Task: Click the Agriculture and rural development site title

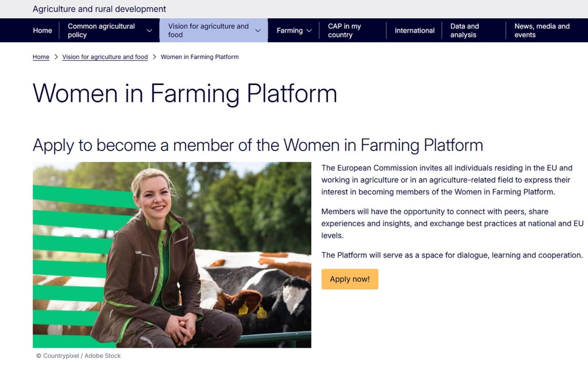Action: tap(99, 9)
